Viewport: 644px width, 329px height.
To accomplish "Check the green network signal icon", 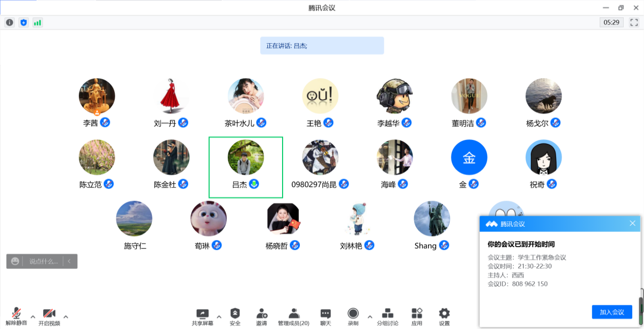I will [x=38, y=22].
